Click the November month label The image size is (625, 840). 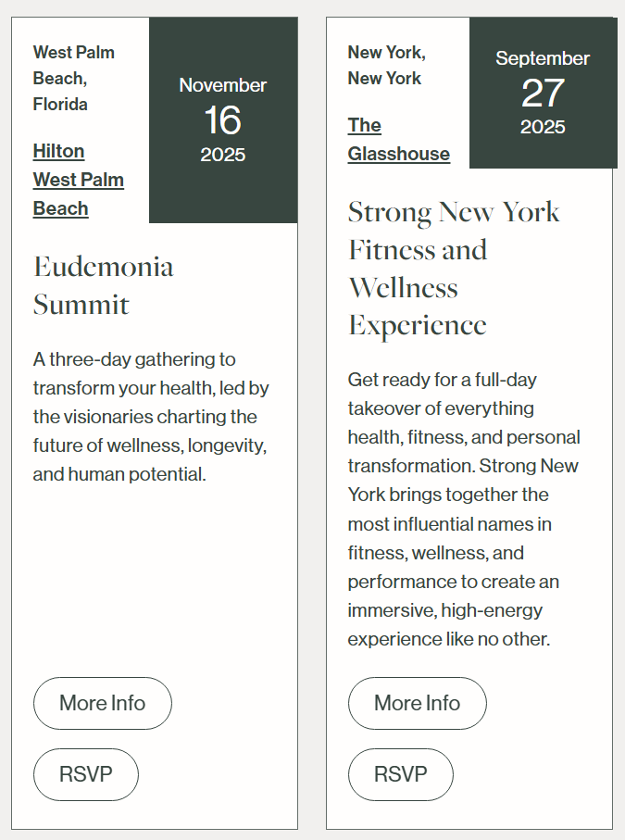coord(223,85)
